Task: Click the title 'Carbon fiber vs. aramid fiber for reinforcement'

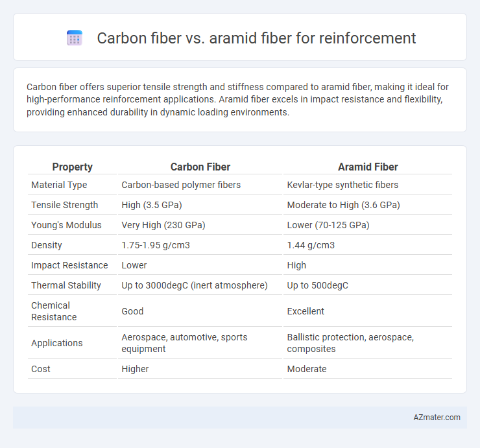Action: [256, 38]
